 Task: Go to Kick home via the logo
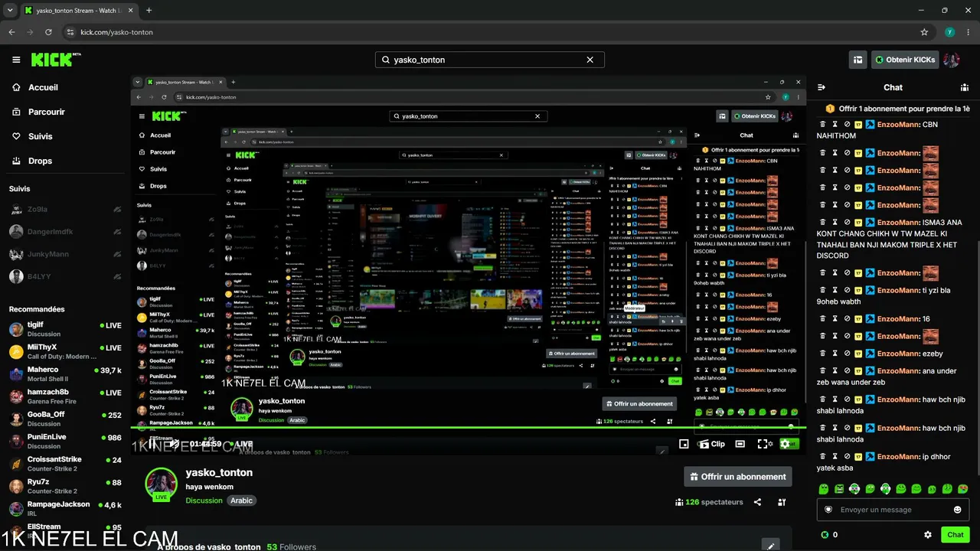click(x=56, y=60)
